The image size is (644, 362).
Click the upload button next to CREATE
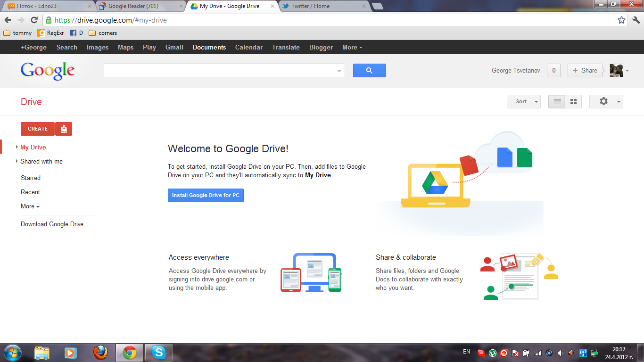click(x=64, y=129)
